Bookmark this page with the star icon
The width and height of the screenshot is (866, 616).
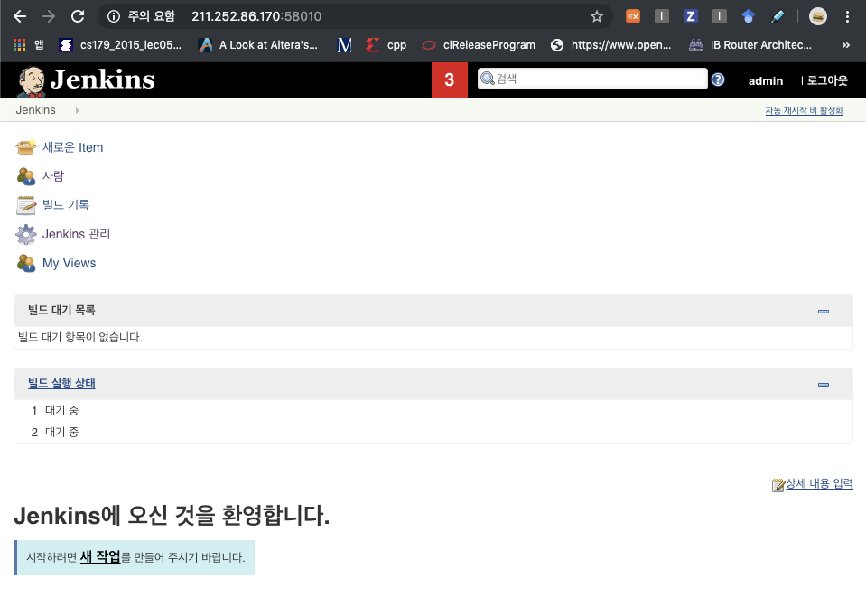click(597, 16)
